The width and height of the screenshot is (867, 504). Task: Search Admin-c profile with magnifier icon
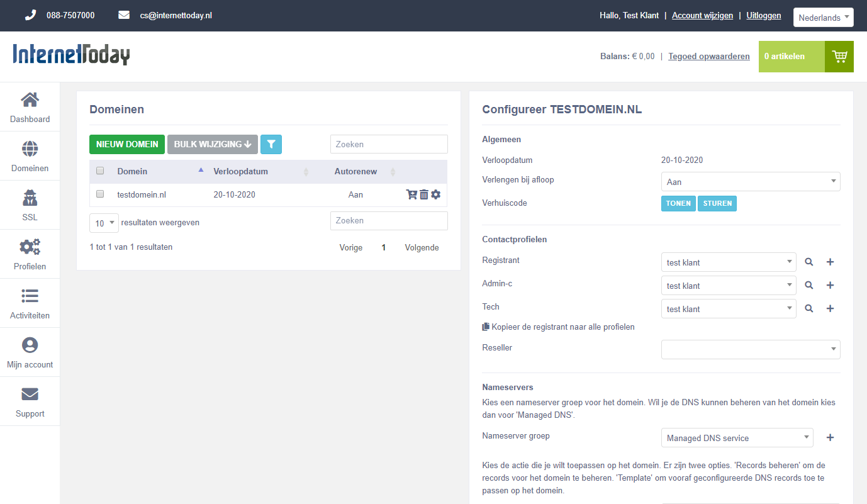pos(809,286)
